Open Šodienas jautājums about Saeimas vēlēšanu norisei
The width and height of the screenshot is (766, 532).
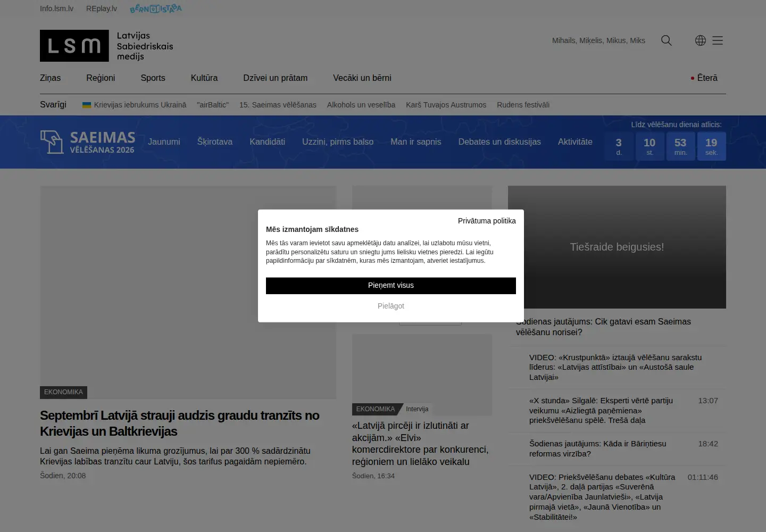tap(603, 327)
